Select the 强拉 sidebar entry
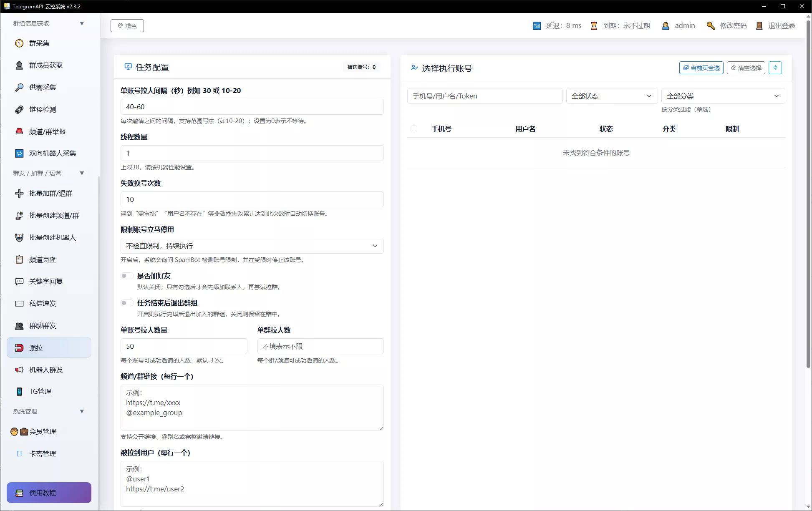812x511 pixels. click(49, 347)
